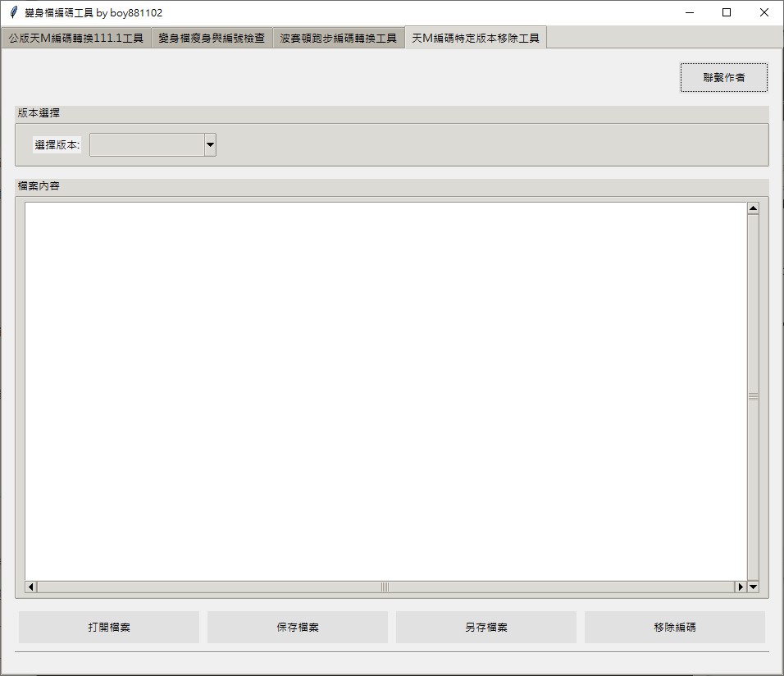Close the 變身檔編碼工具 window

click(764, 12)
